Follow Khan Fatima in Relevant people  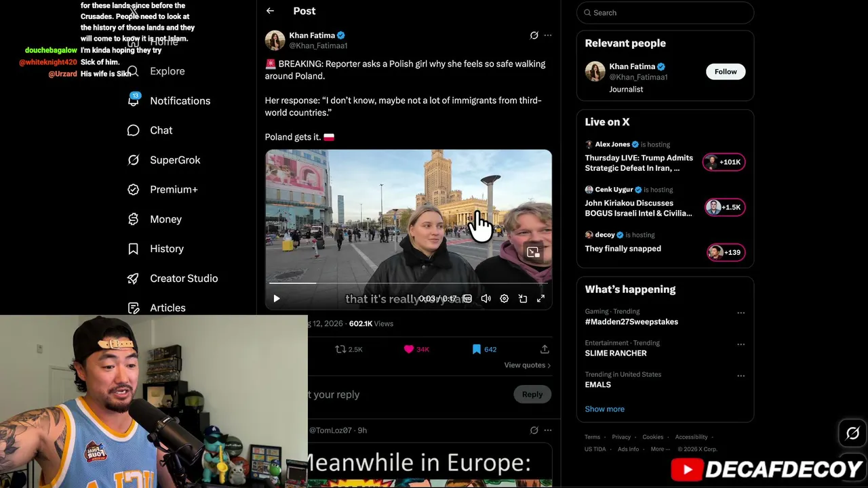tap(726, 72)
